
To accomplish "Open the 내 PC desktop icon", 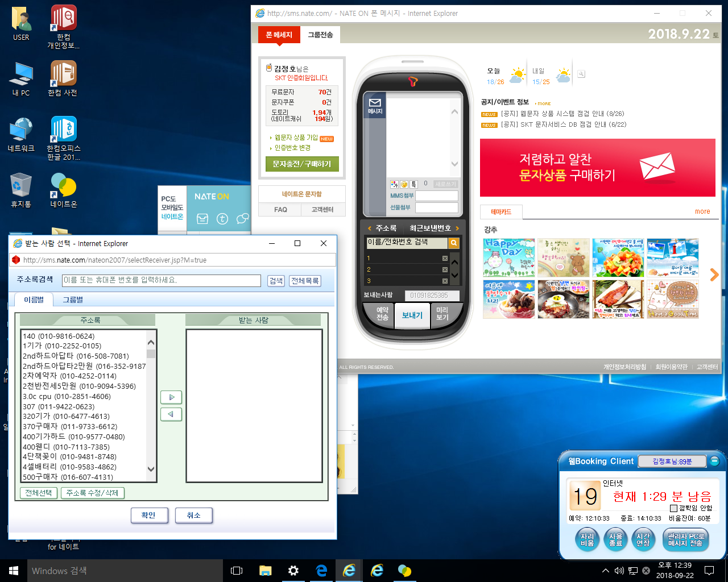I will [x=21, y=79].
